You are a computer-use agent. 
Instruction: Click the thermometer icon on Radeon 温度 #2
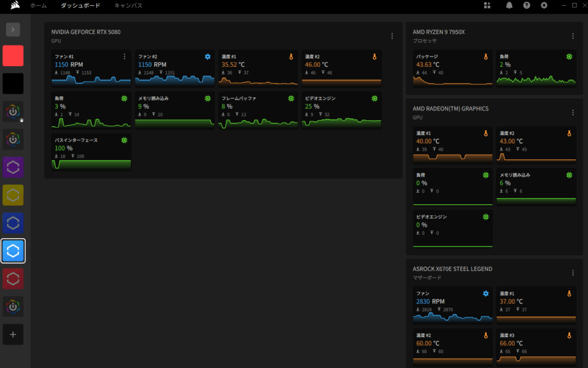pos(569,133)
